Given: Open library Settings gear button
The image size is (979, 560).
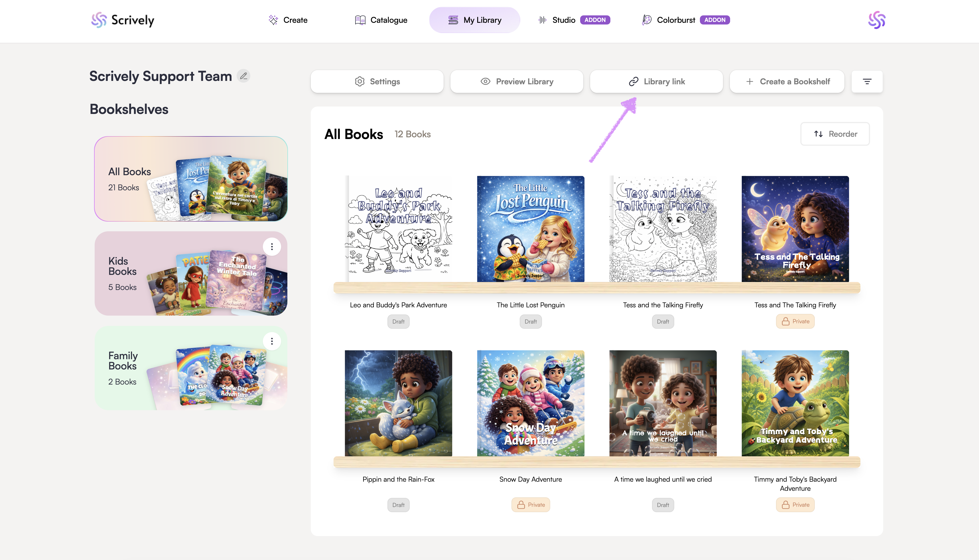Looking at the screenshot, I should point(377,81).
